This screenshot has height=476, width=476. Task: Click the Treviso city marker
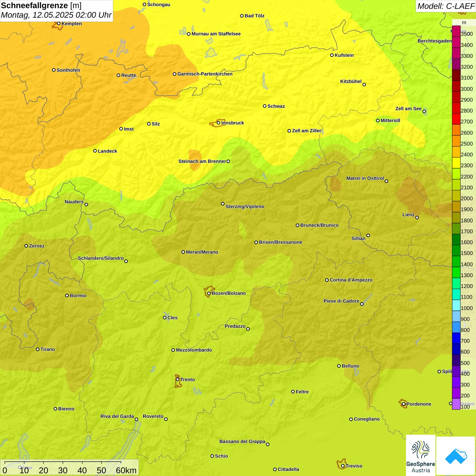(x=343, y=466)
